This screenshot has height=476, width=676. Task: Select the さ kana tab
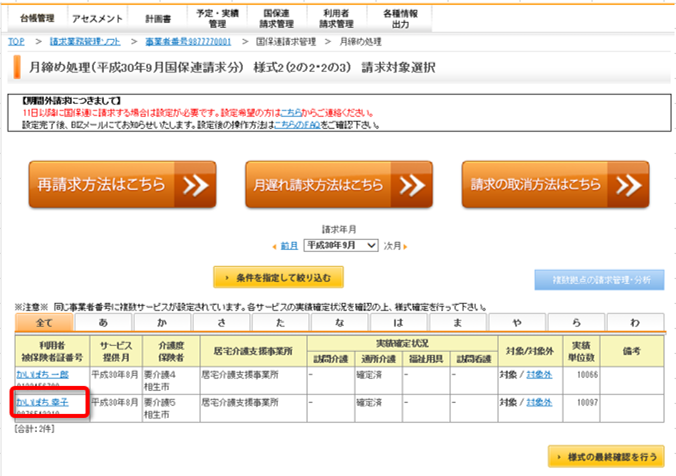pos(222,323)
